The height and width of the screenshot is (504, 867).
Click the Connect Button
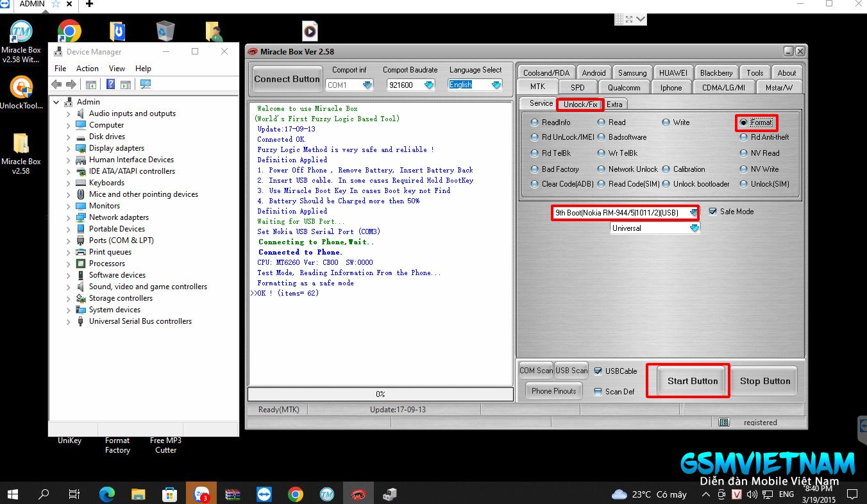pyautogui.click(x=287, y=80)
